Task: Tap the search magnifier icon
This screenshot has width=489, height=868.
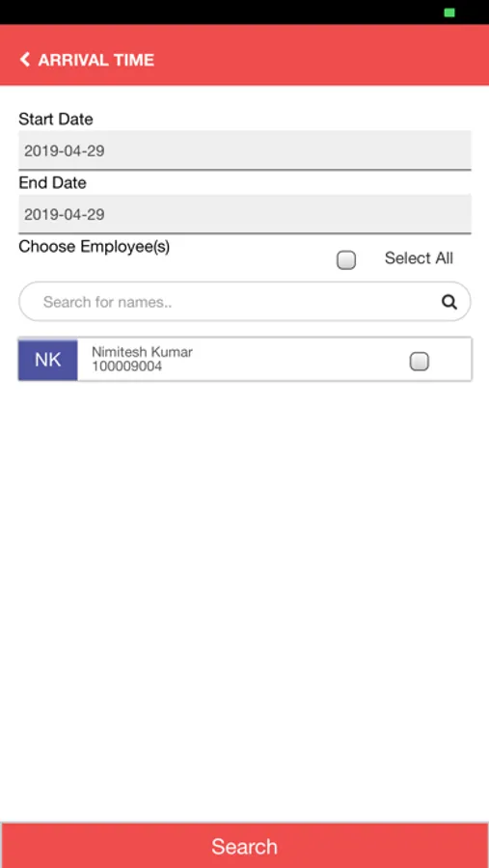Action: [449, 302]
